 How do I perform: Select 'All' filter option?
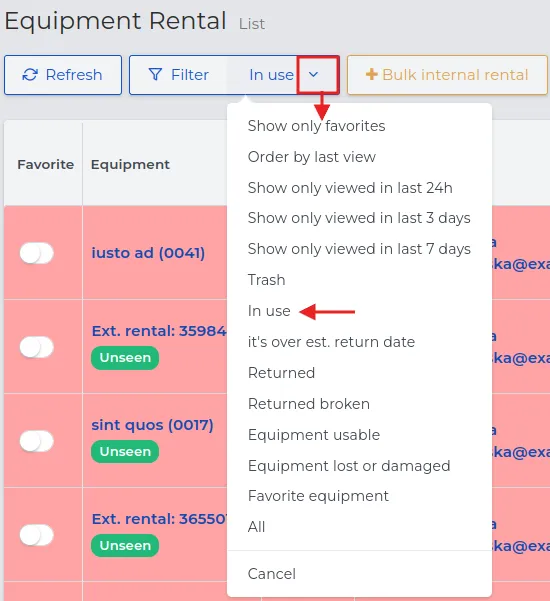[256, 527]
